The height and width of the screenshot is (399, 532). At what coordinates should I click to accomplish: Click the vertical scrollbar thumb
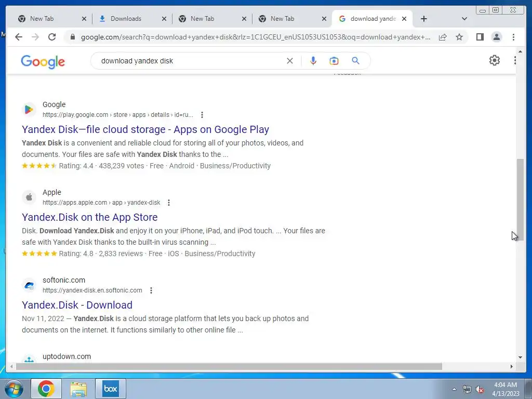pyautogui.click(x=520, y=199)
